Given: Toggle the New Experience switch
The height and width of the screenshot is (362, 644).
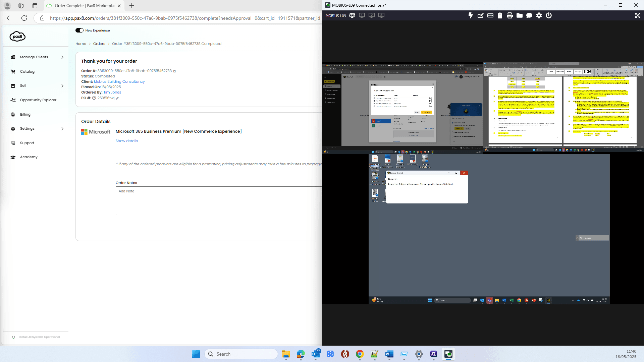Looking at the screenshot, I should click(79, 30).
